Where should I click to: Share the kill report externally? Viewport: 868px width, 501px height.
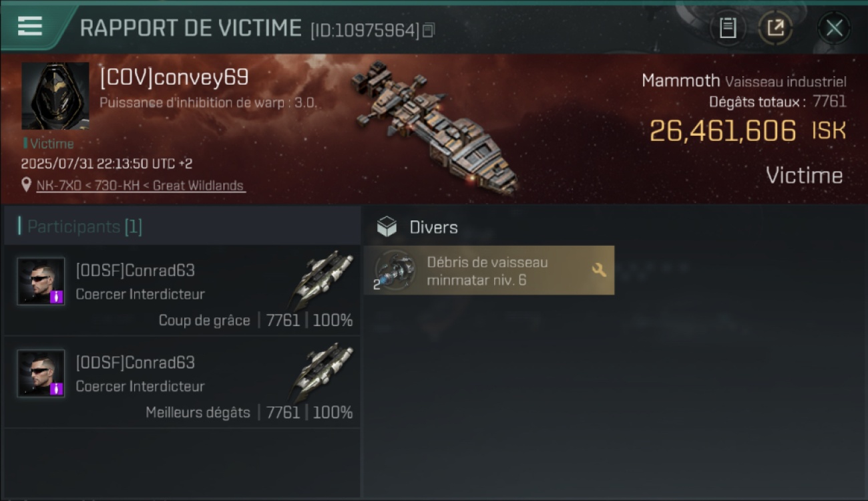click(775, 28)
